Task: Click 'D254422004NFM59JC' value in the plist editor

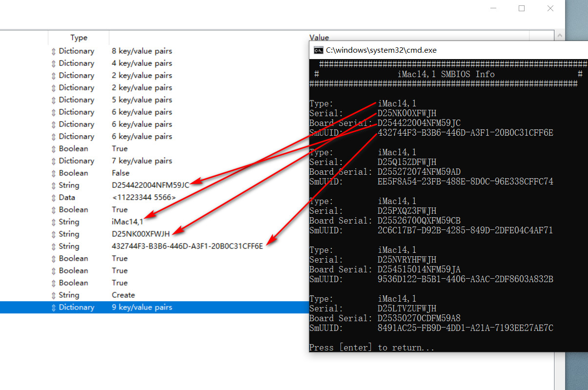Action: [150, 185]
